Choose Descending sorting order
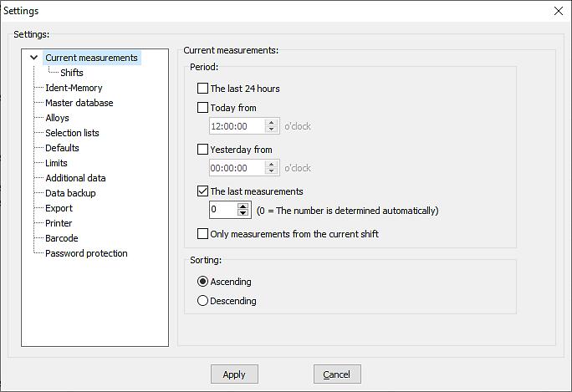This screenshot has height=392, width=572. (x=202, y=301)
